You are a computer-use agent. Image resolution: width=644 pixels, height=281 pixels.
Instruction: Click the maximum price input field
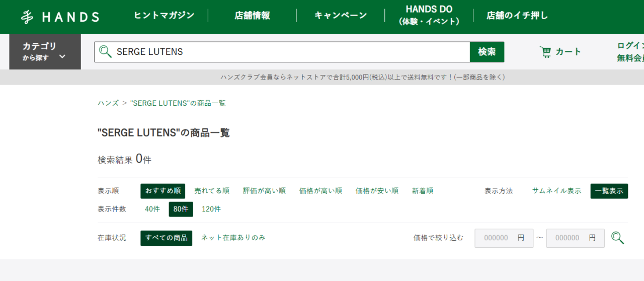[x=575, y=238]
